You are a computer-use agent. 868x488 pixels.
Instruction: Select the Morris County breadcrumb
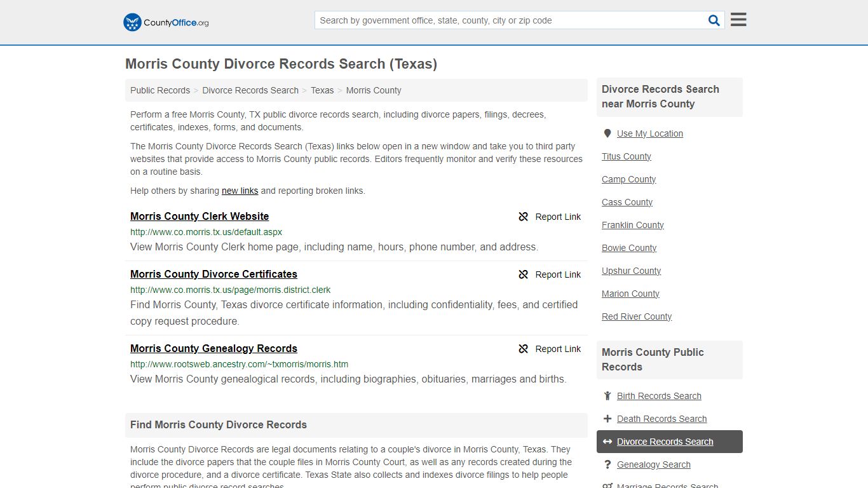(x=374, y=90)
